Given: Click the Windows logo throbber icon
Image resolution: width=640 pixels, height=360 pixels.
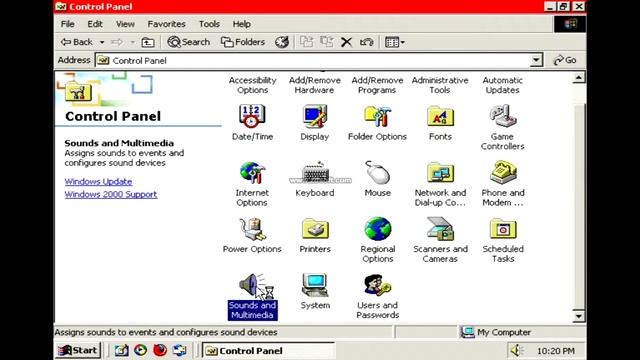Looking at the screenshot, I should click(x=570, y=24).
